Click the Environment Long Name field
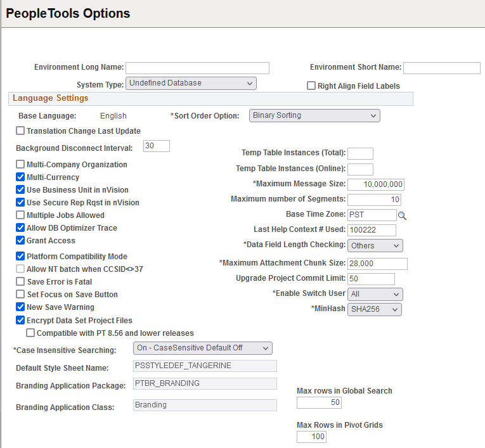The width and height of the screenshot is (485, 448). click(x=197, y=68)
